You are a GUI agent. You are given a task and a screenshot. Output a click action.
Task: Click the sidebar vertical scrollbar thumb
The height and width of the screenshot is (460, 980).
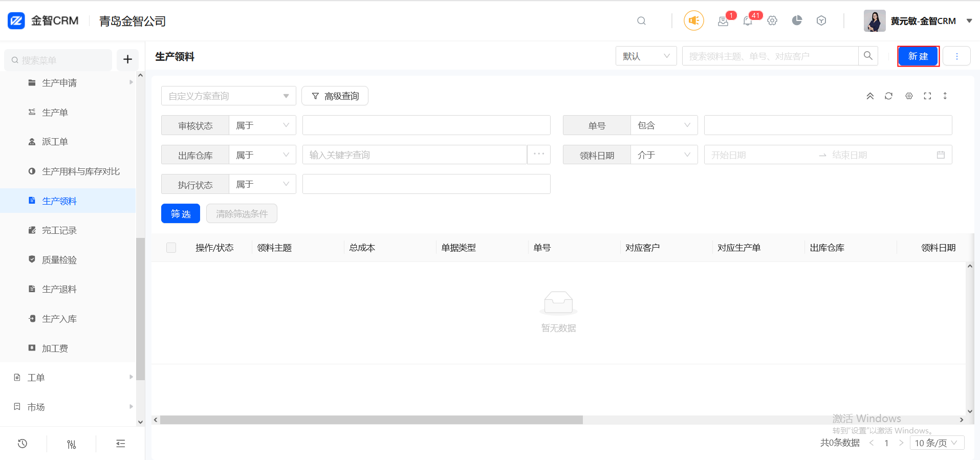coord(141,309)
